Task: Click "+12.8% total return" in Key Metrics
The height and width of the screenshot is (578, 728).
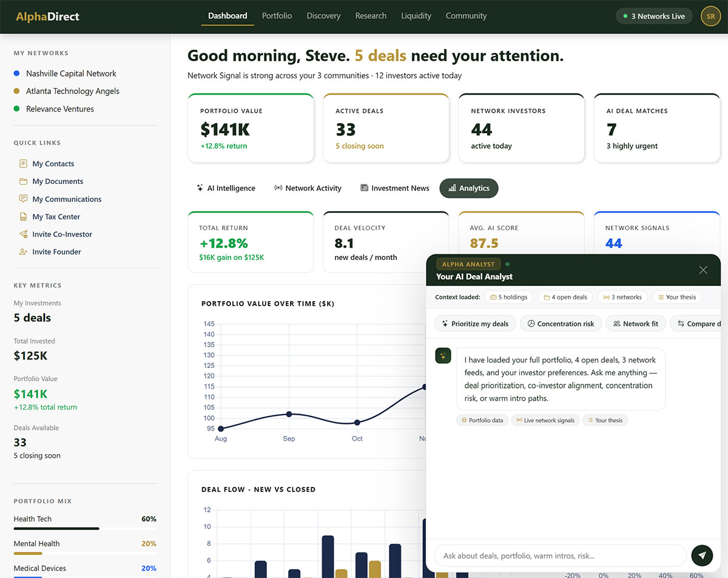Action: 45,407
